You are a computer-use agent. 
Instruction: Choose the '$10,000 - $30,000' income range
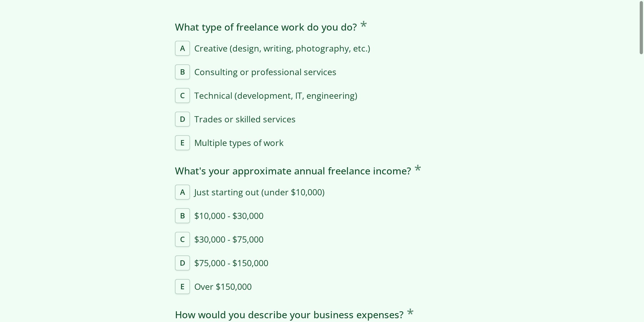[x=229, y=216]
